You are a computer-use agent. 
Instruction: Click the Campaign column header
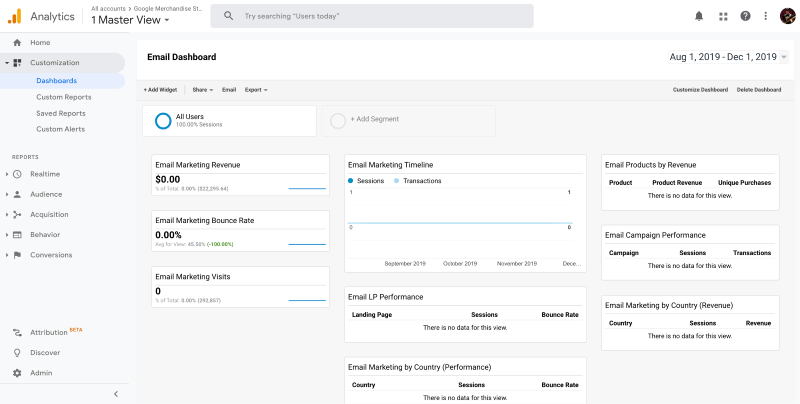(623, 253)
